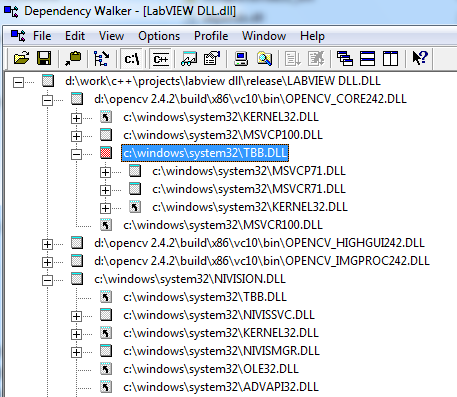The width and height of the screenshot is (457, 397).
Task: Open the Edit menu
Action: (x=75, y=36)
